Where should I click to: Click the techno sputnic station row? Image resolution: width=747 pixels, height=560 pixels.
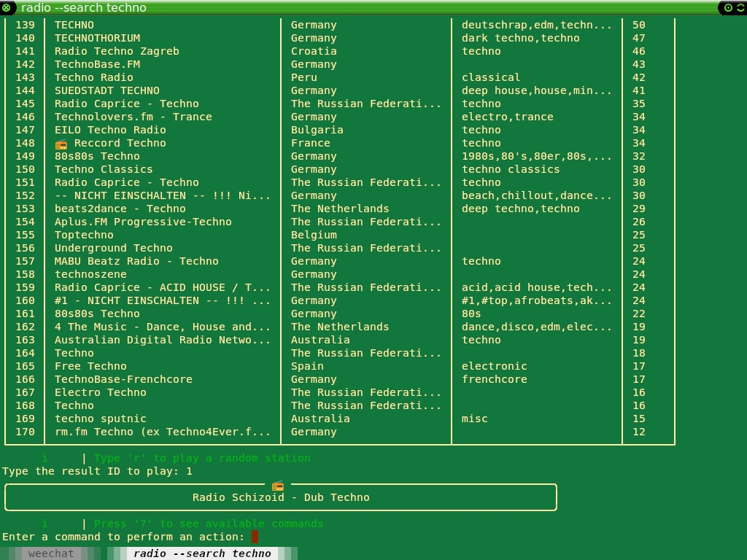click(100, 419)
